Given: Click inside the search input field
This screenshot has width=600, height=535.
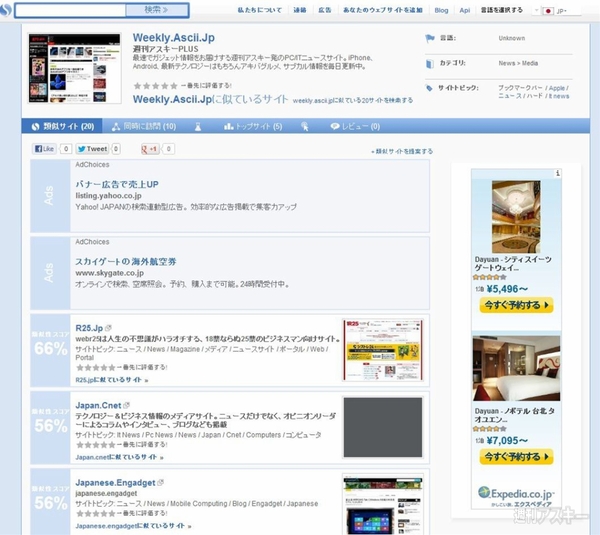Looking at the screenshot, I should pyautogui.click(x=70, y=10).
